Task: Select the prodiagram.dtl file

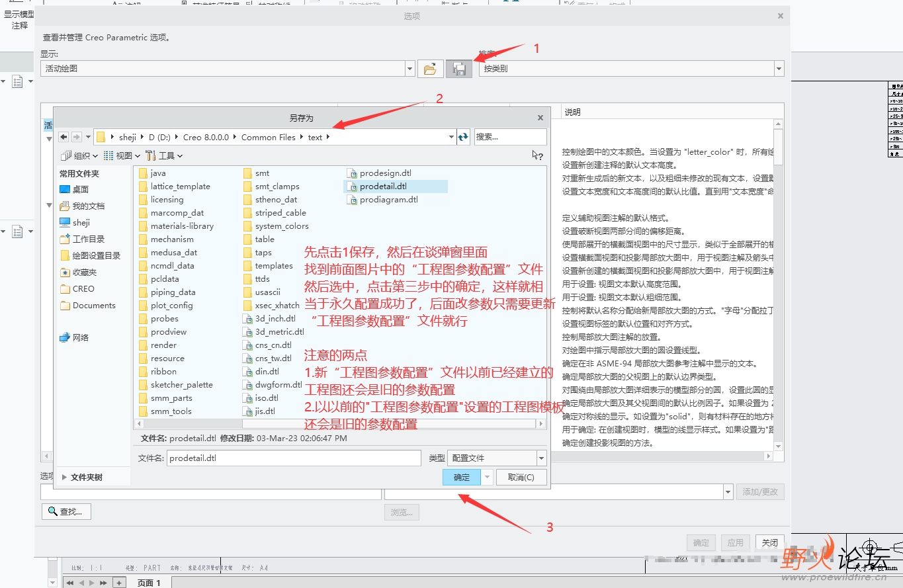Action: [382, 200]
